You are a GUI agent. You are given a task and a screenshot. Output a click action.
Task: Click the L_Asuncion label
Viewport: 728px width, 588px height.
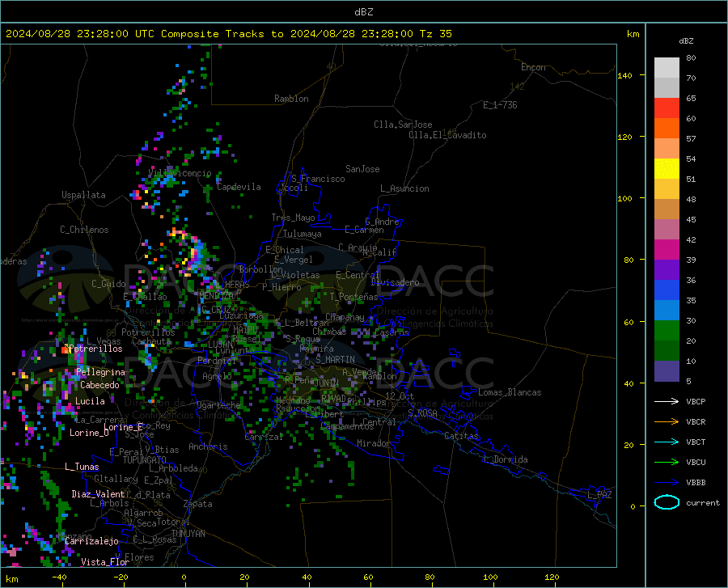click(x=404, y=188)
